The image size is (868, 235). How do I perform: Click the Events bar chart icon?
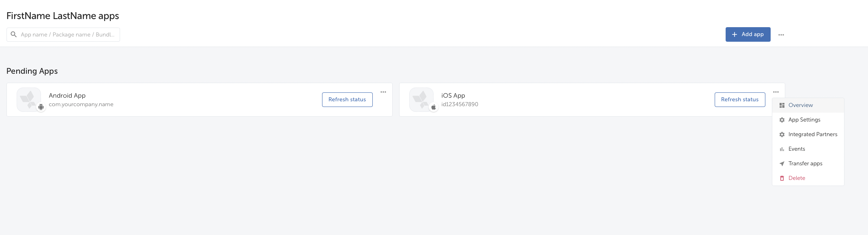click(x=782, y=149)
